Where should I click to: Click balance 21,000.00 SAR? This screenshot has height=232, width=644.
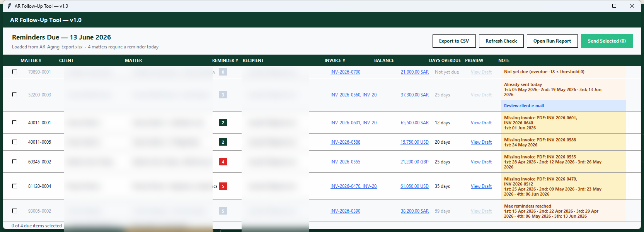click(x=415, y=72)
